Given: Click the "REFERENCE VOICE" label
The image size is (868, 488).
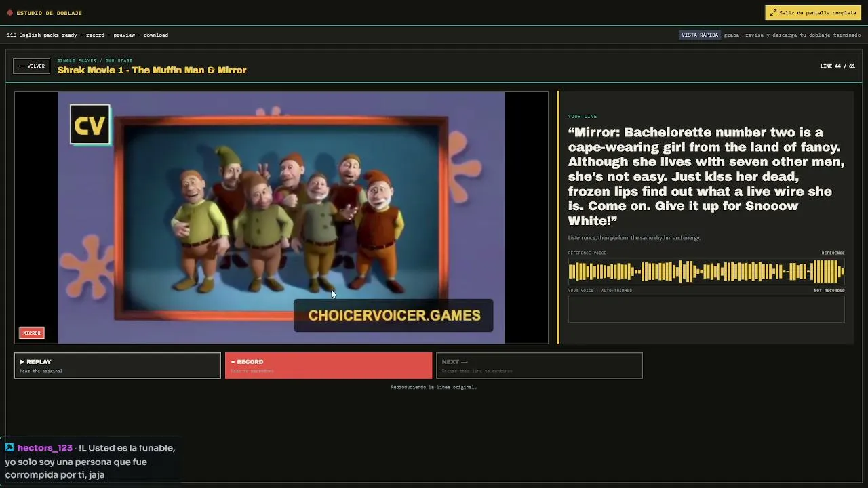Looking at the screenshot, I should 587,253.
